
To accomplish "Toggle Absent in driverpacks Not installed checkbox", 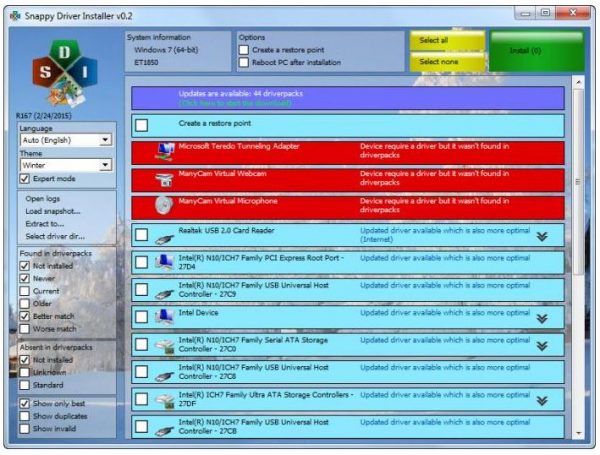I will pos(24,360).
